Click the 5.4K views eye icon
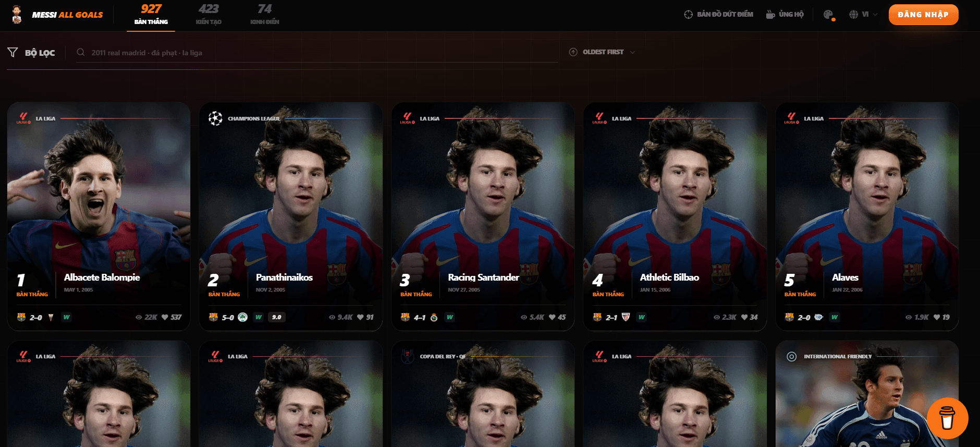This screenshot has width=980, height=447. [x=524, y=317]
